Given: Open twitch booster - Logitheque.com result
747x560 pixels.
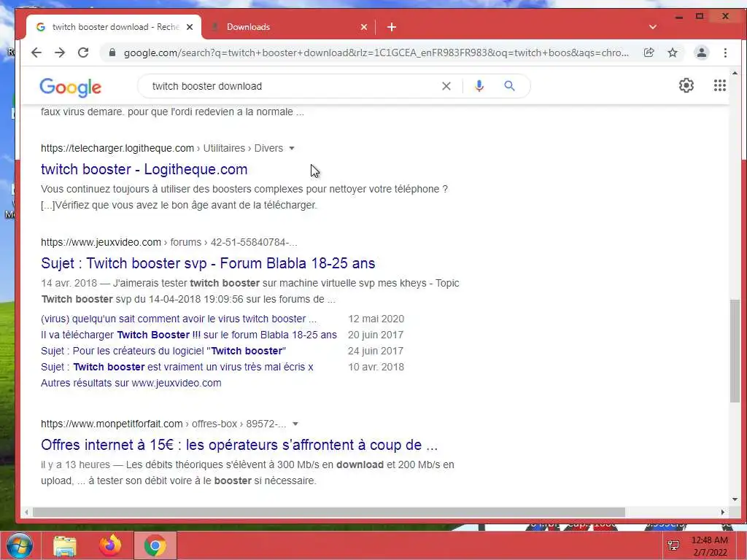Looking at the screenshot, I should [144, 169].
